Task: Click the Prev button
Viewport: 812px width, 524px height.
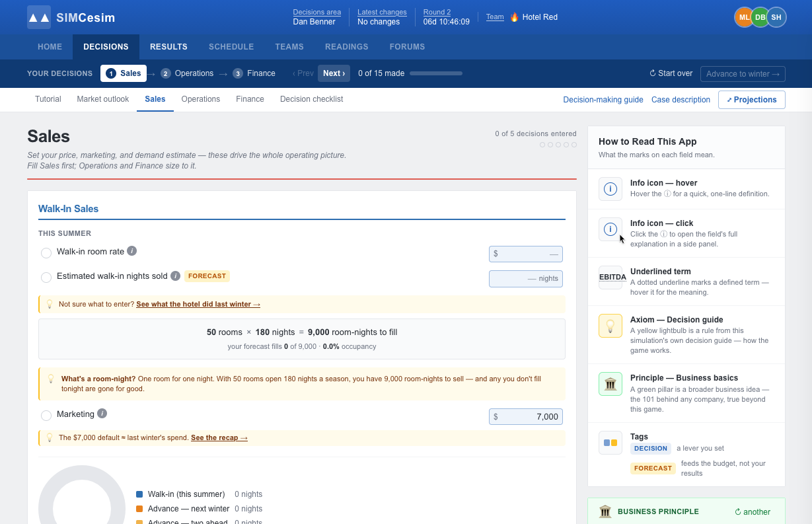Action: (x=303, y=73)
